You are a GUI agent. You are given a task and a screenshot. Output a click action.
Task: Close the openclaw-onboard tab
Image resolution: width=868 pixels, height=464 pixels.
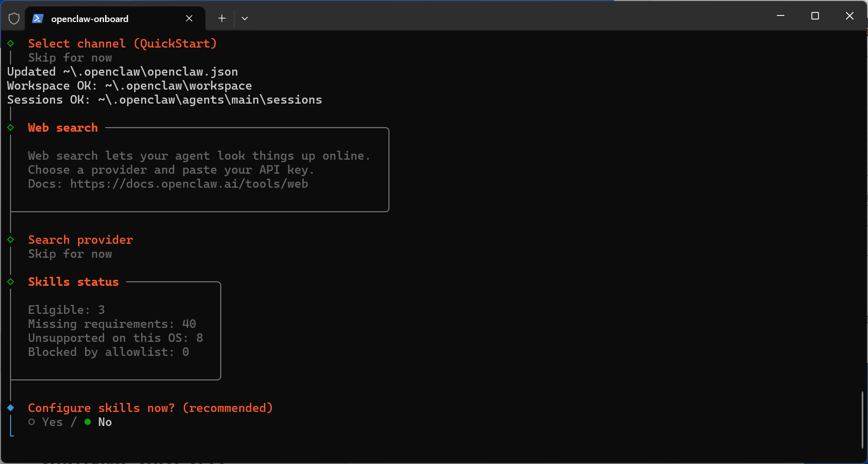(x=189, y=19)
